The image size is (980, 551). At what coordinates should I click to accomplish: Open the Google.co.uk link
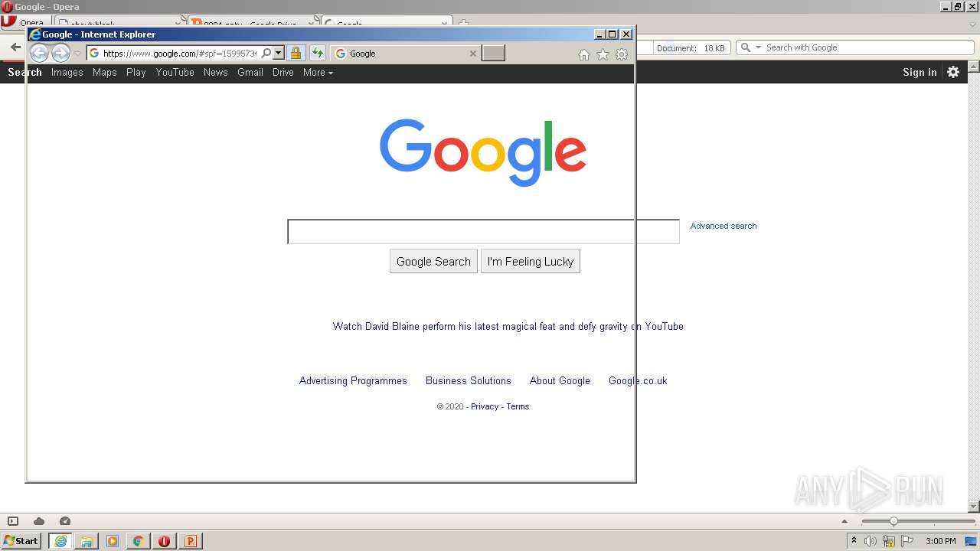[638, 380]
